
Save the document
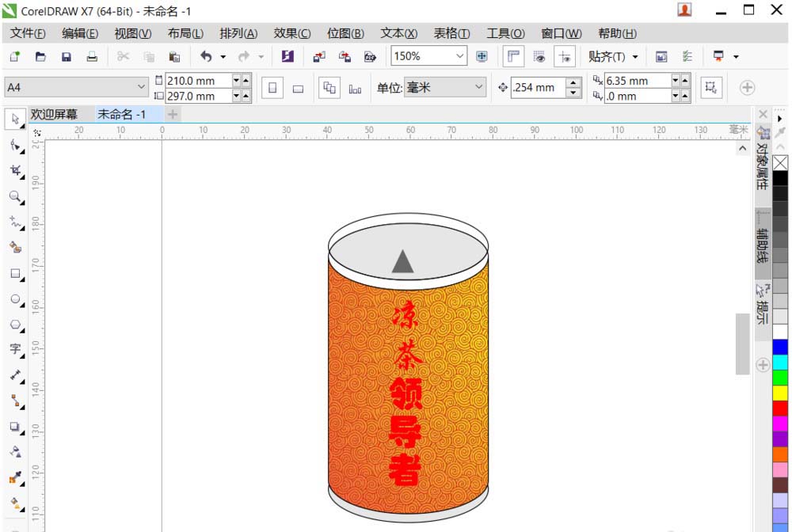67,56
